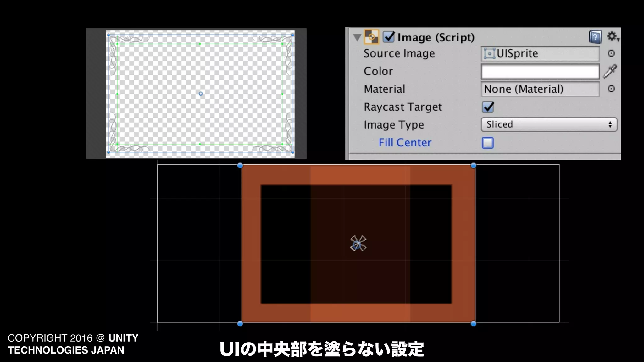
Task: Click the None (Material) field
Action: click(x=540, y=89)
